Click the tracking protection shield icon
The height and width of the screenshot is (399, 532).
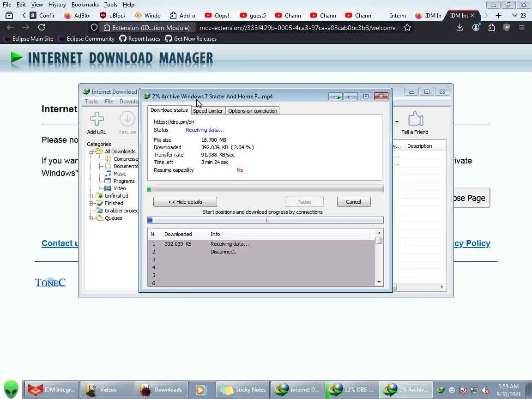pos(94,28)
